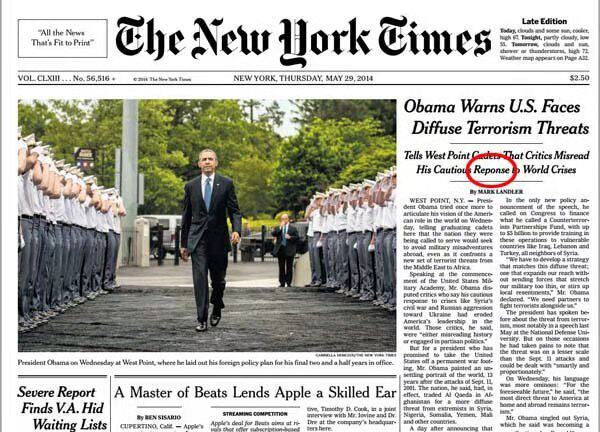Click the Vol. CLXIII No. 56,516 text
The width and height of the screenshot is (600, 432).
[x=67, y=78]
